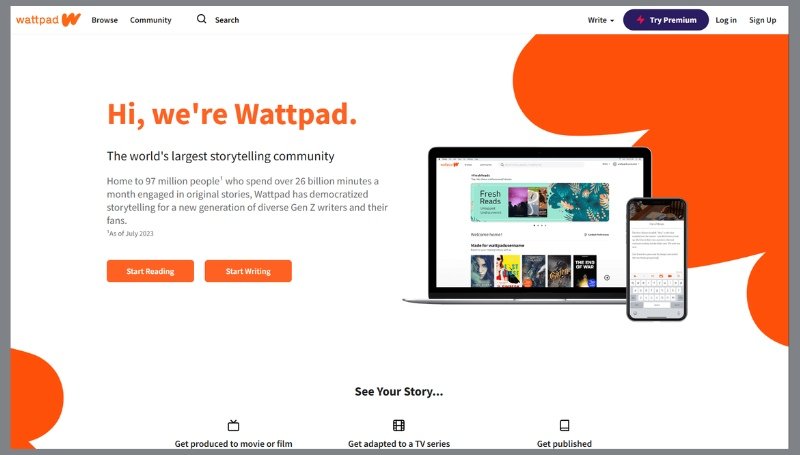Click the Try Premium button
The image size is (800, 455).
tap(666, 20)
